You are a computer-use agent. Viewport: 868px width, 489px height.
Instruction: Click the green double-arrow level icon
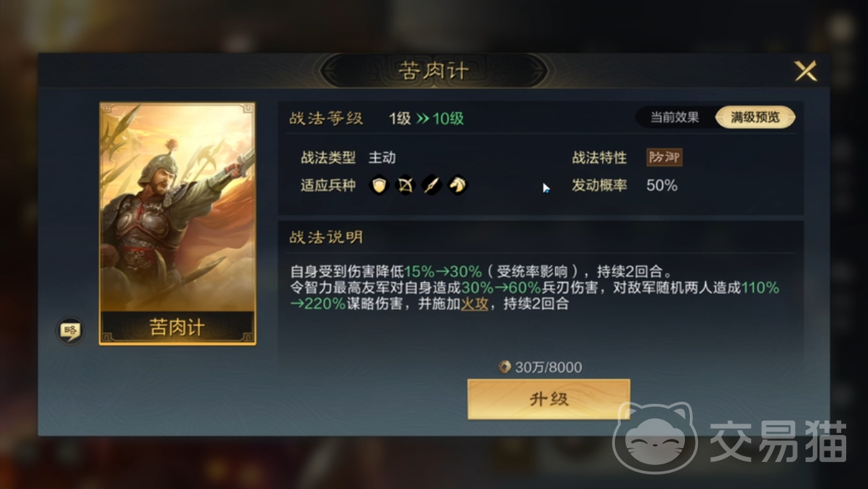coord(423,119)
